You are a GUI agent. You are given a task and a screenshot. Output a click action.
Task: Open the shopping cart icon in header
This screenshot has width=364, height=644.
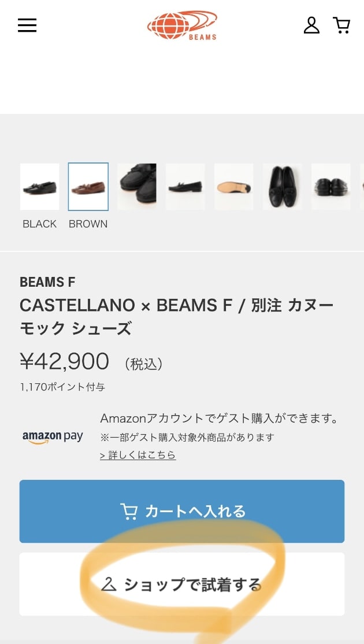click(341, 25)
